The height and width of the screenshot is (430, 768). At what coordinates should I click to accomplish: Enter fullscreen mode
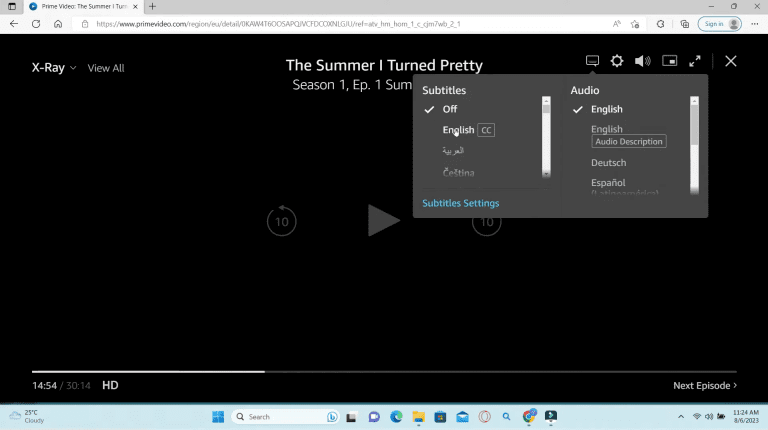point(695,61)
